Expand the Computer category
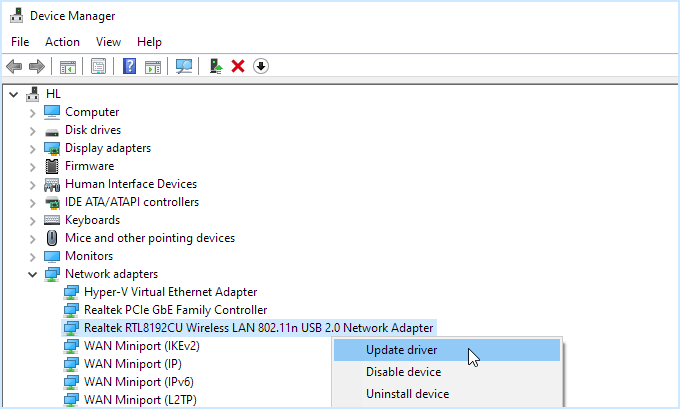 (33, 113)
